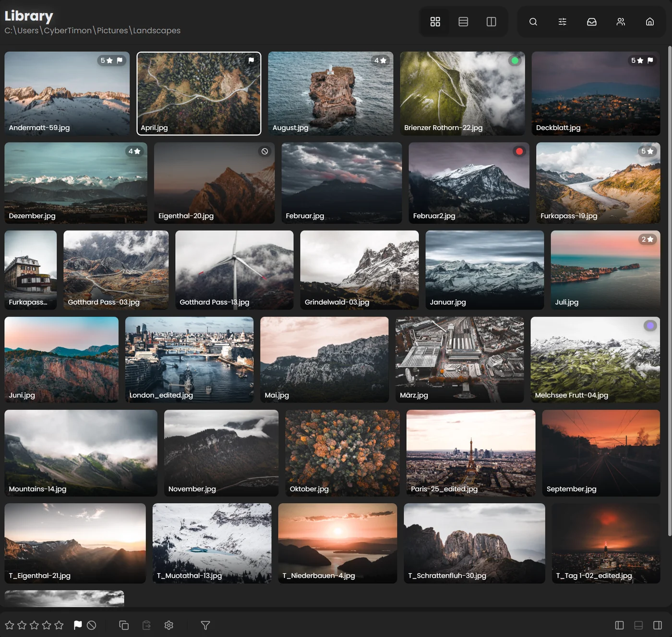
Task: Set rating to three stars in bottom bar
Action: [x=34, y=625]
